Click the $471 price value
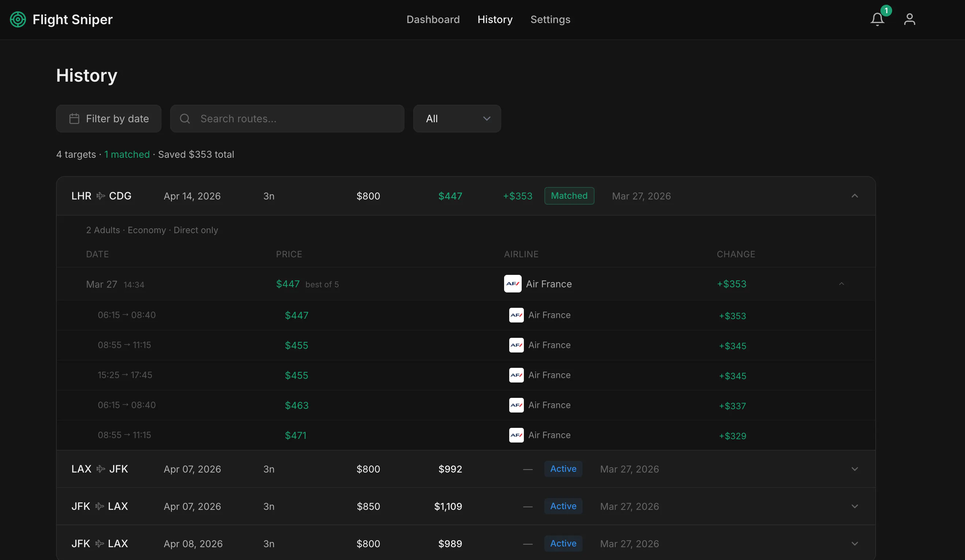The height and width of the screenshot is (560, 965). 295,436
